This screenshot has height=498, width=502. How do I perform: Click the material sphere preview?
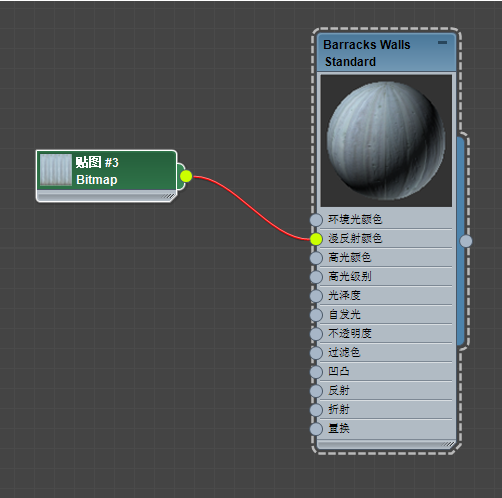386,141
